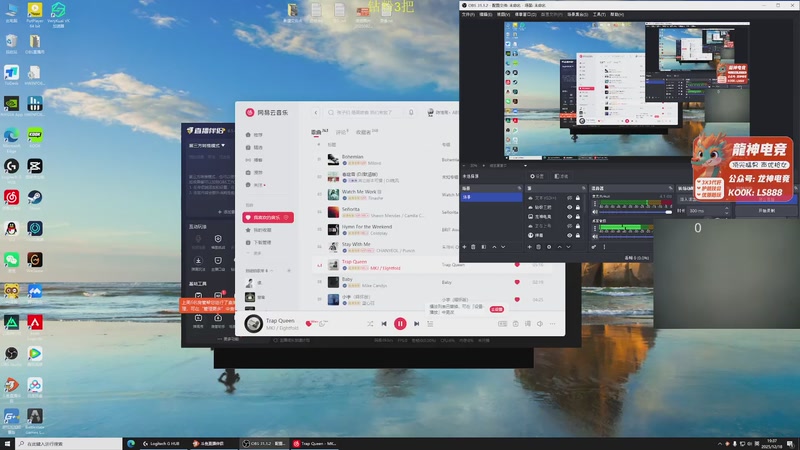
Task: Move the scene down in OBS scenes panel
Action: [503, 247]
